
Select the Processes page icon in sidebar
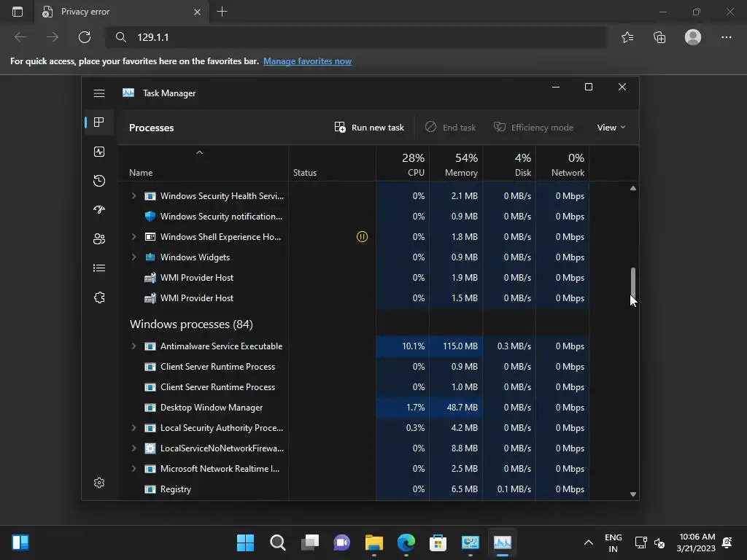(99, 122)
